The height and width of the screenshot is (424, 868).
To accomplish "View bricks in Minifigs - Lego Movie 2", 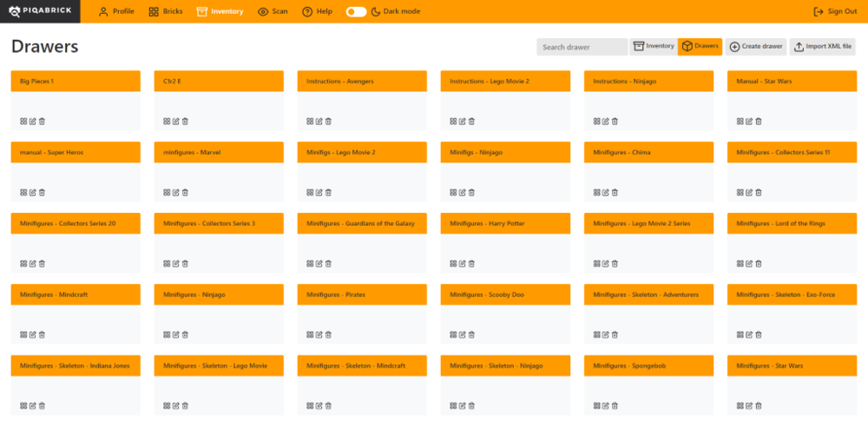I will coord(310,192).
